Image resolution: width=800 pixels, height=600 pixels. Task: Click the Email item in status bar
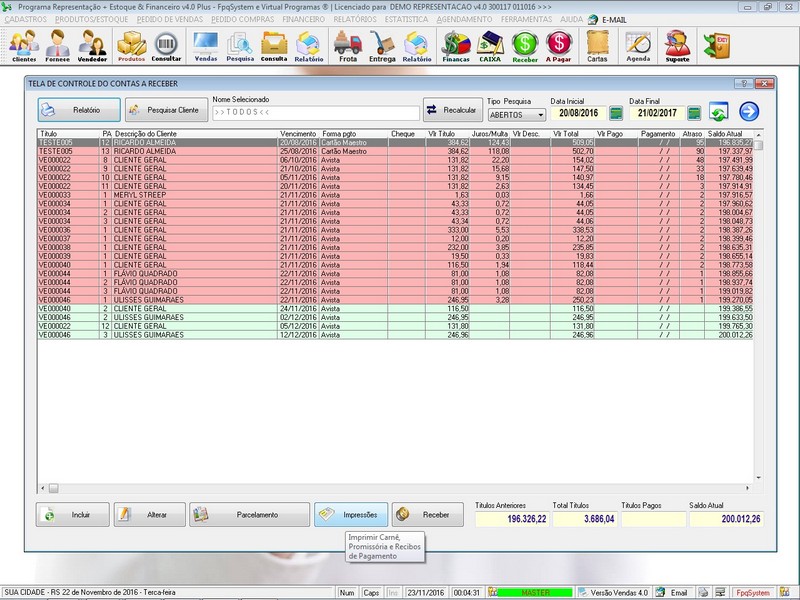[672, 593]
